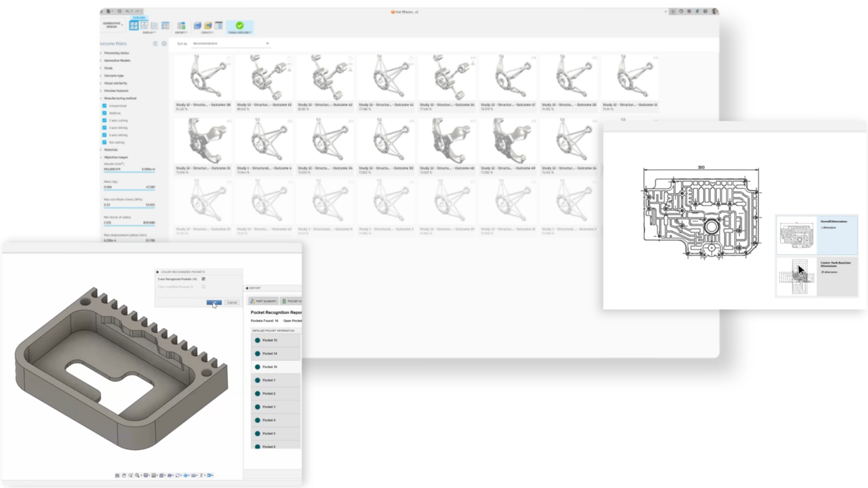
Task: Expand the Visual similarity filter
Action: [x=115, y=83]
